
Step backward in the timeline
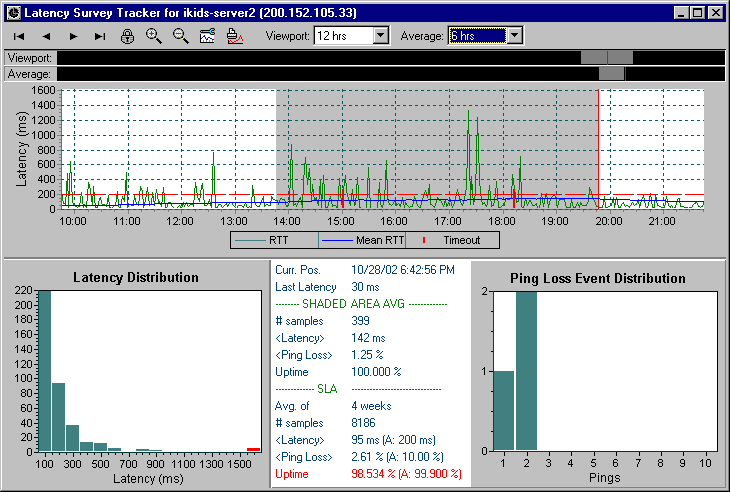[46, 36]
